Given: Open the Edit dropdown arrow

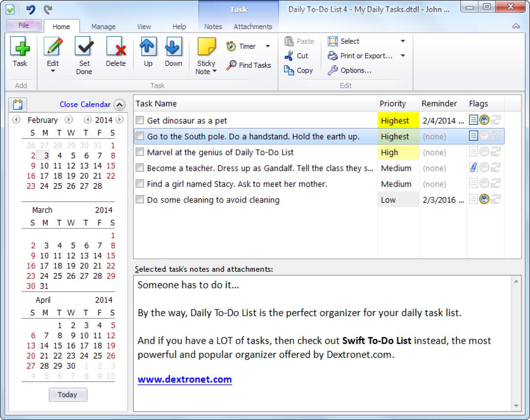Looking at the screenshot, I should click(53, 71).
